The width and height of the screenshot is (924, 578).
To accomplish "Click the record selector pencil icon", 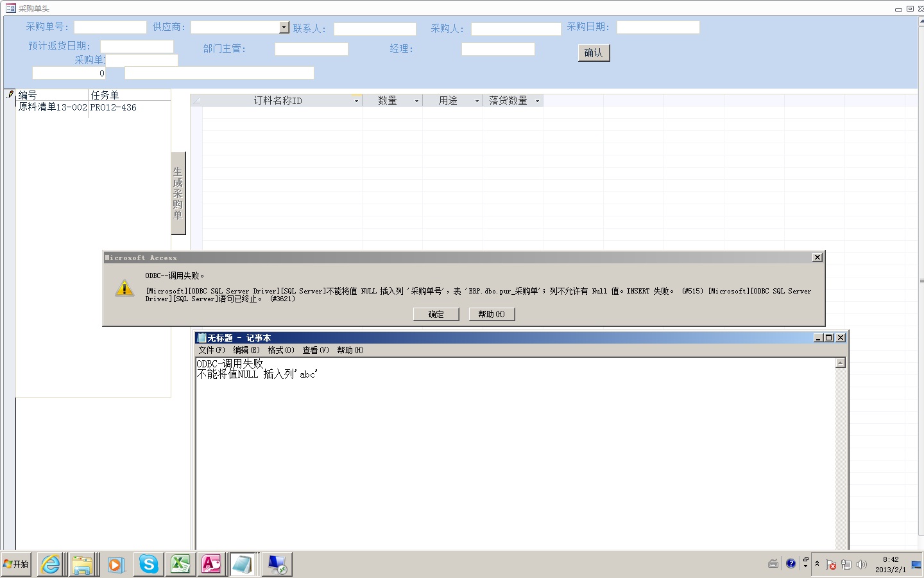I will pos(10,94).
